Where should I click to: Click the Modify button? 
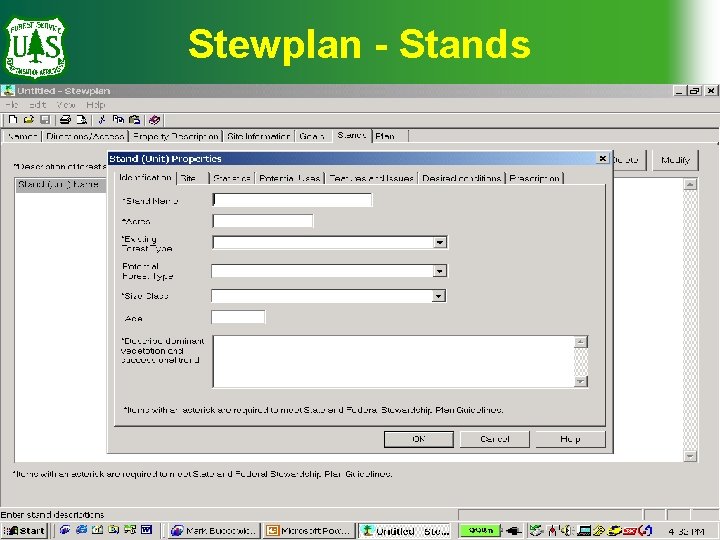[x=675, y=160]
